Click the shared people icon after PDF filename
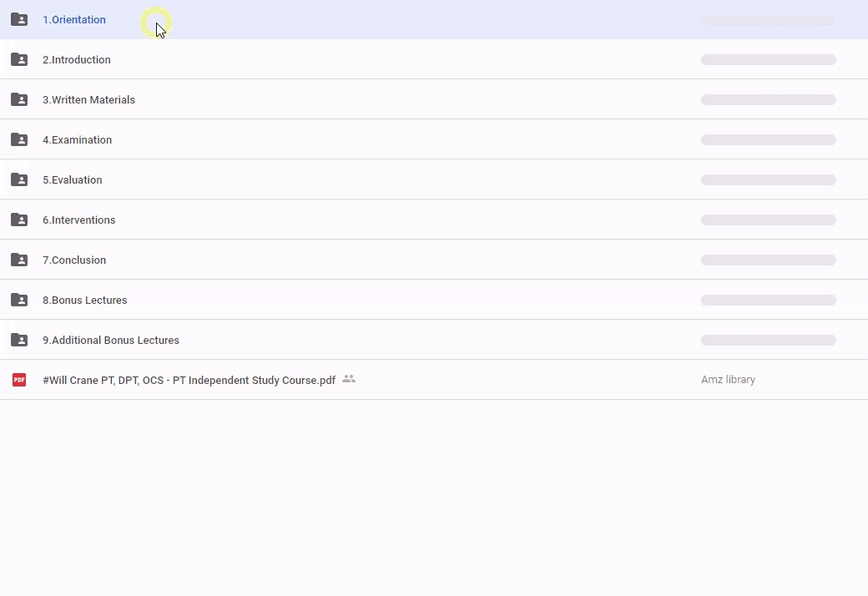Image resolution: width=868 pixels, height=596 pixels. (x=349, y=379)
